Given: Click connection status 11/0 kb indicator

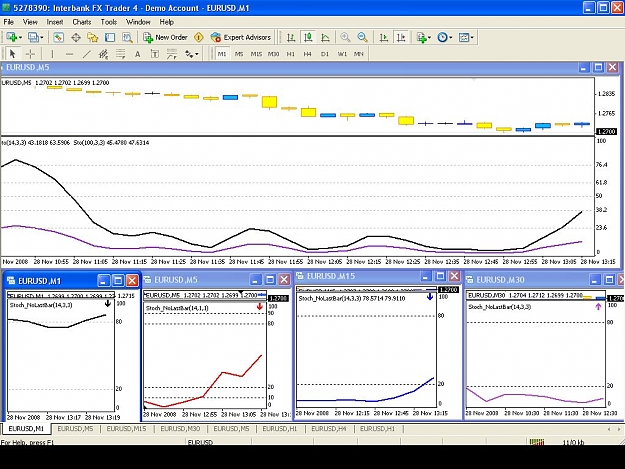Looking at the screenshot, I should point(573,442).
